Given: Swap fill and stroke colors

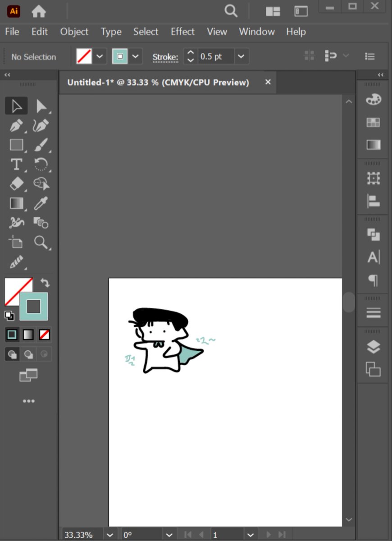Looking at the screenshot, I should 45,284.
